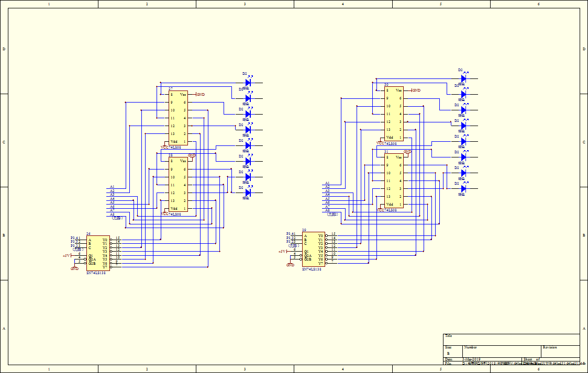The image size is (588, 373).
Task: Select the +5V power port near decoder 29
Action: [282, 252]
